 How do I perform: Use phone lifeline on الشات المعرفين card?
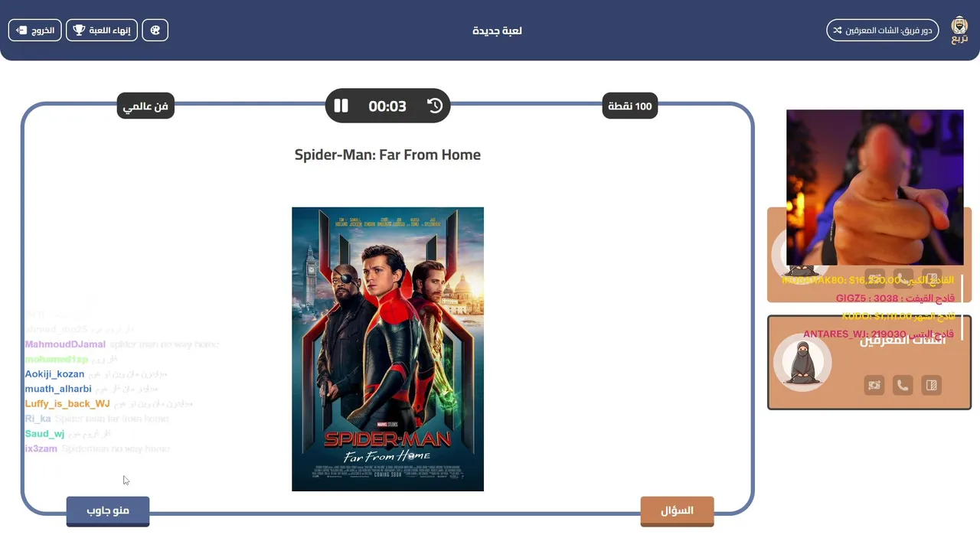903,385
